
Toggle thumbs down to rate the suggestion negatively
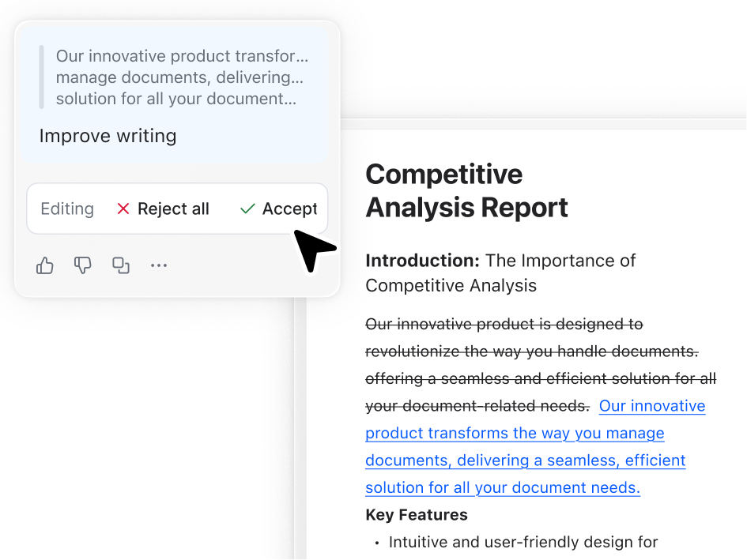83,265
